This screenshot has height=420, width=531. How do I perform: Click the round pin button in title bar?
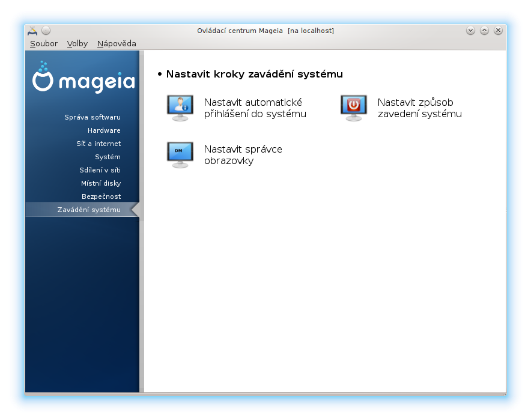pyautogui.click(x=46, y=31)
